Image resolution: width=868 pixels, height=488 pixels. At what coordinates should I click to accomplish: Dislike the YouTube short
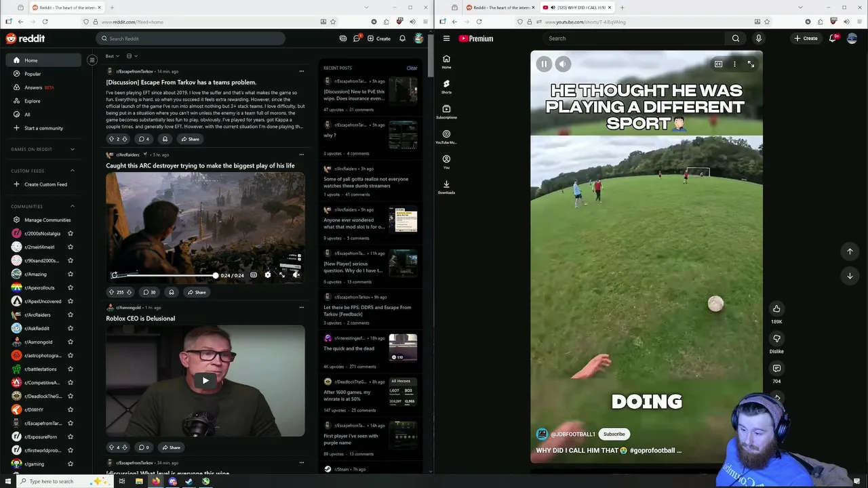(776, 339)
